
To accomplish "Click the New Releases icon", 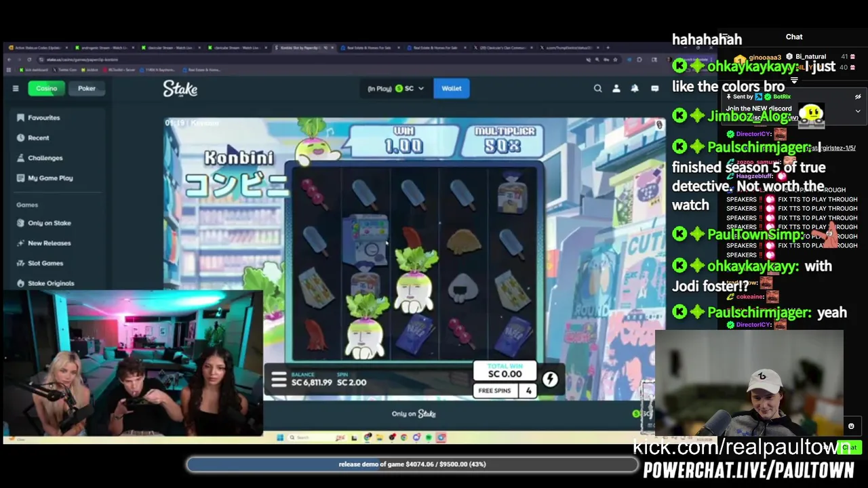I will [x=20, y=243].
